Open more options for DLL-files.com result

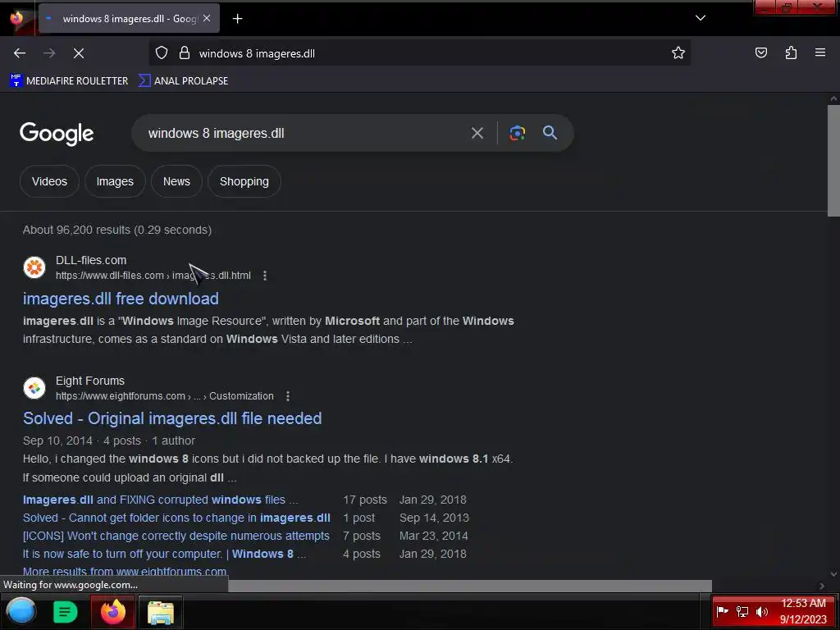265,276
